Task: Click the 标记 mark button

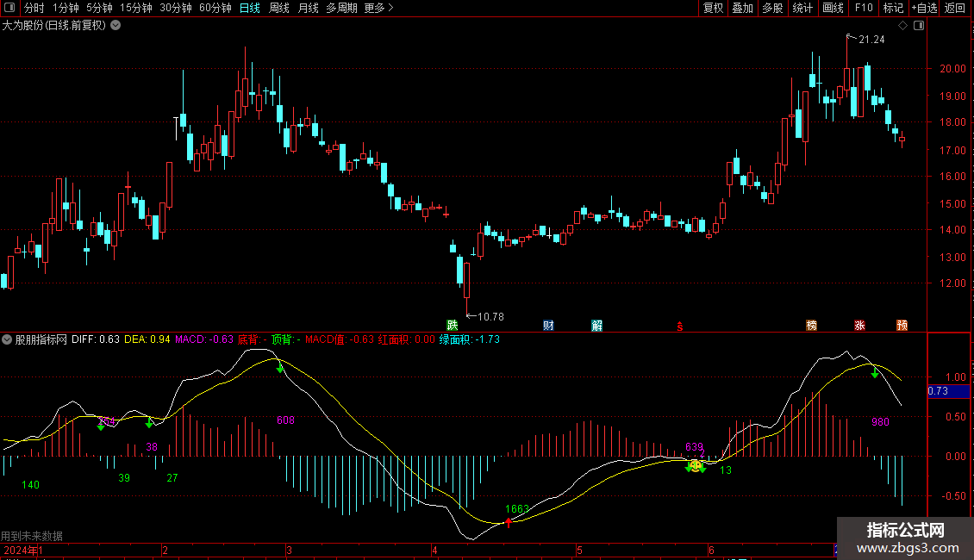Action: tap(893, 8)
